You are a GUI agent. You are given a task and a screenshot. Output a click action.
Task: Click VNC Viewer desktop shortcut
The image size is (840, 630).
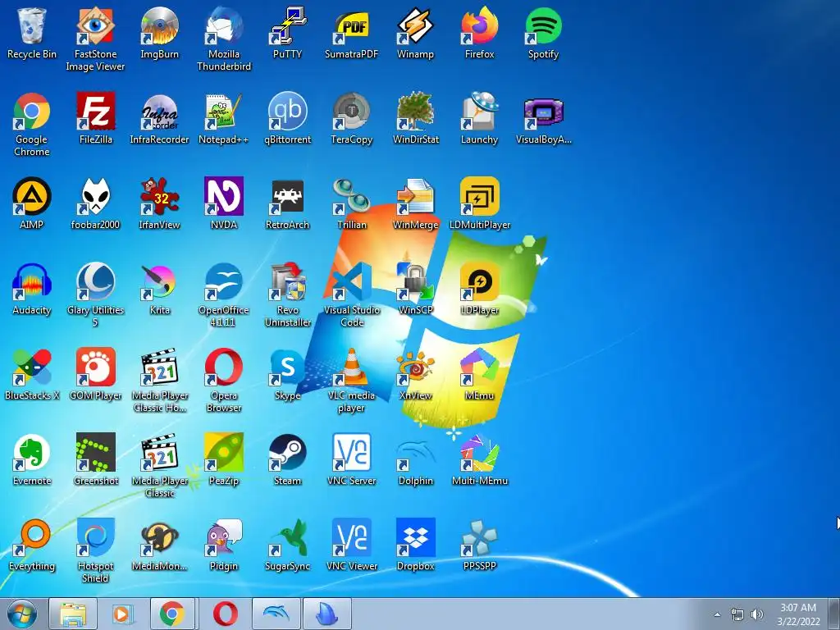tap(351, 538)
